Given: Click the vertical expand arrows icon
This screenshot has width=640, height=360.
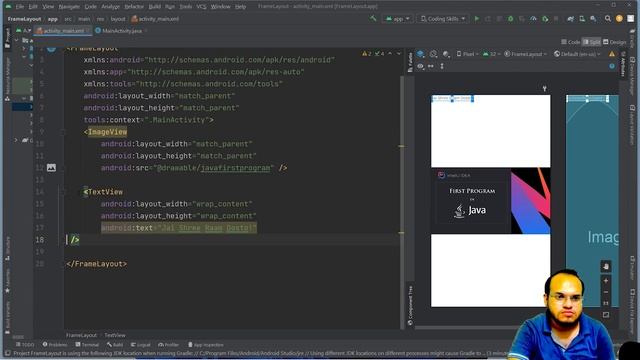Looking at the screenshot, I should point(442,66).
